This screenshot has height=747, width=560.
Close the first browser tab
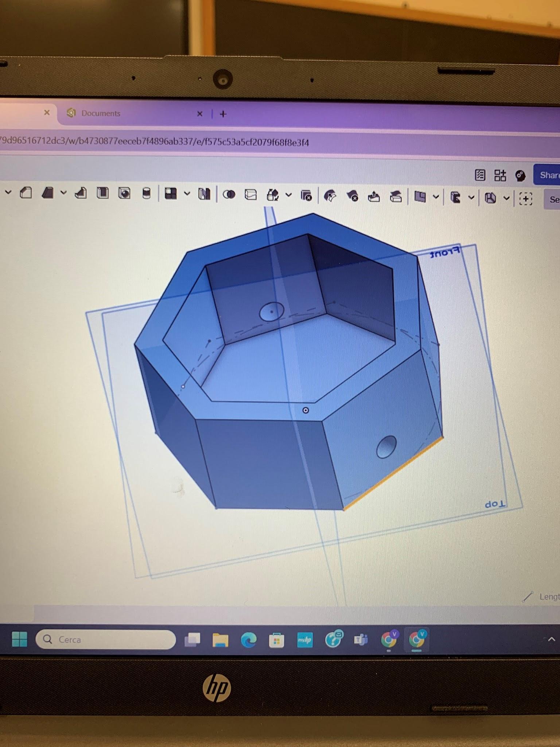point(47,112)
